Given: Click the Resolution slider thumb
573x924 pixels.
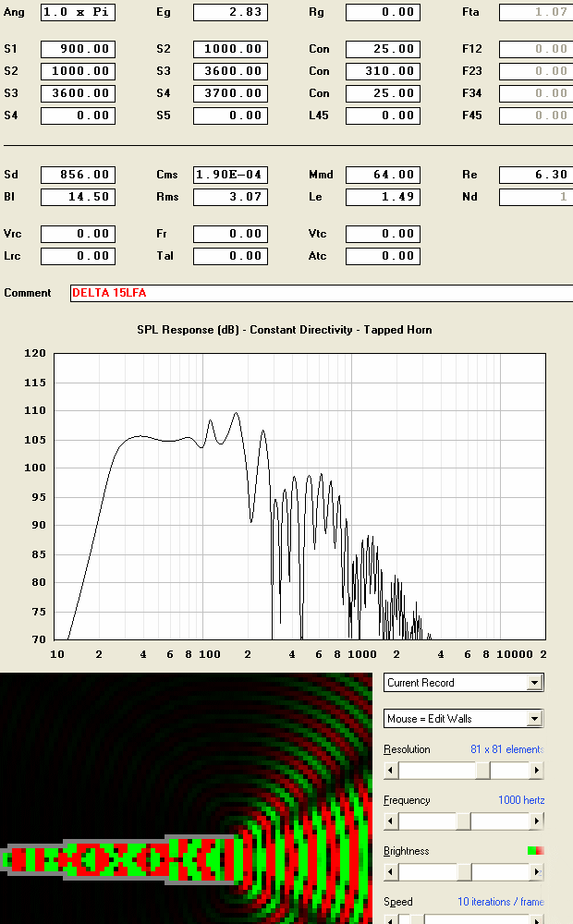Looking at the screenshot, I should (482, 771).
